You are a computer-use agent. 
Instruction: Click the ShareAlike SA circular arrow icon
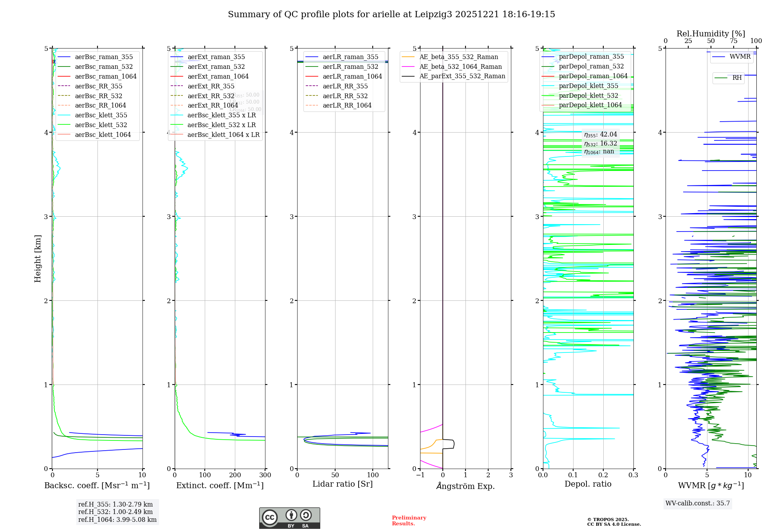pyautogui.click(x=306, y=515)
